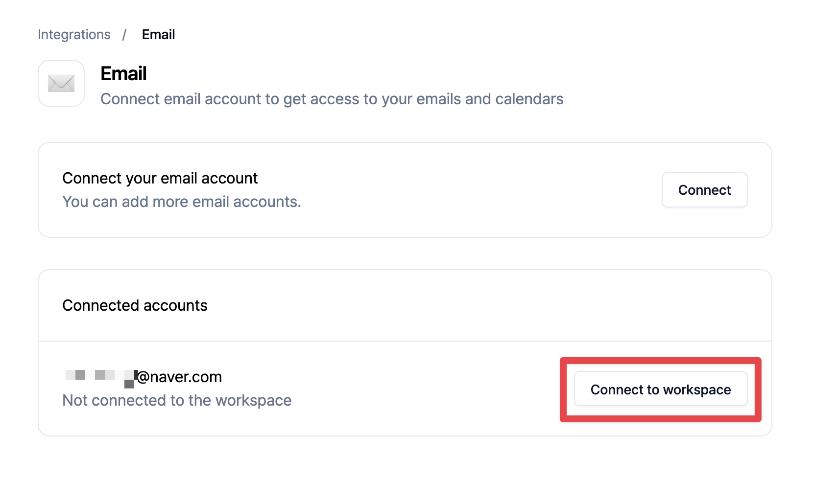Click 'Connect your email account' label

160,178
